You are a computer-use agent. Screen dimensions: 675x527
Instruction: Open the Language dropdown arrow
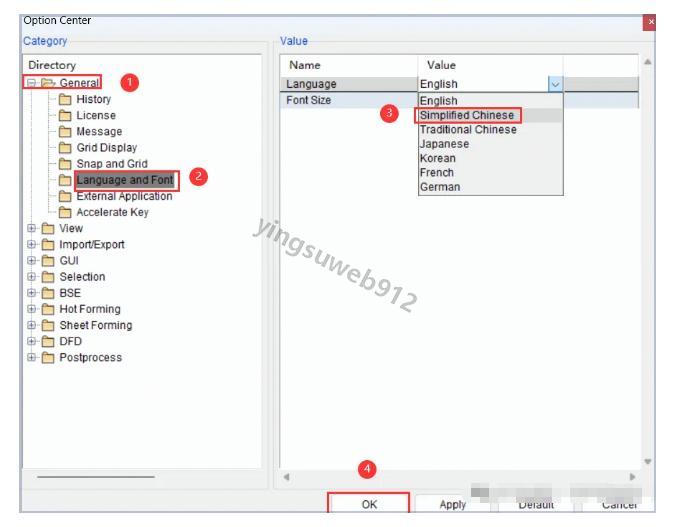[x=555, y=84]
